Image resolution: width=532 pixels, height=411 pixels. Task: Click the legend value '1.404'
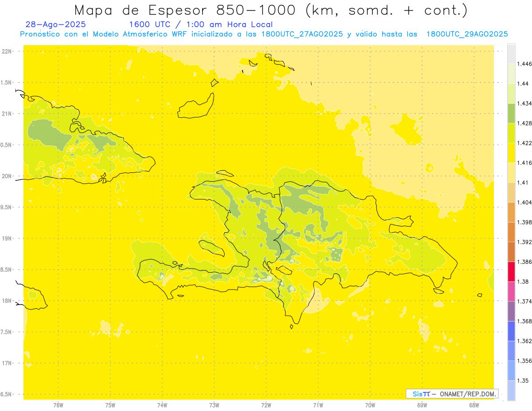tap(525, 203)
